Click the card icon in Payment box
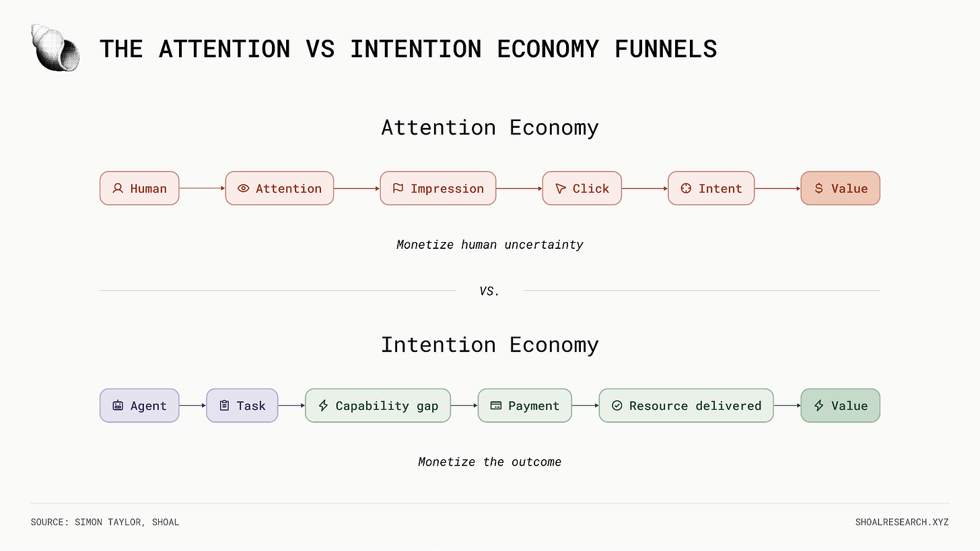This screenshot has height=551, width=980. [496, 406]
